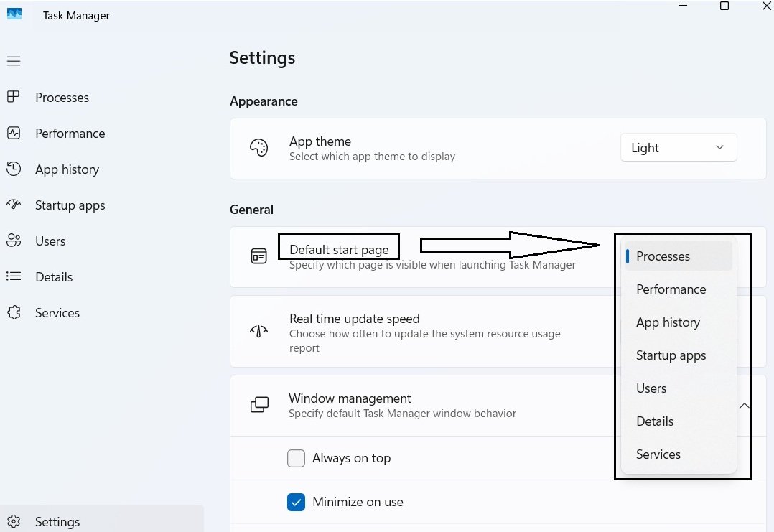The width and height of the screenshot is (774, 532).
Task: Click the Always on top label
Action: pos(352,459)
